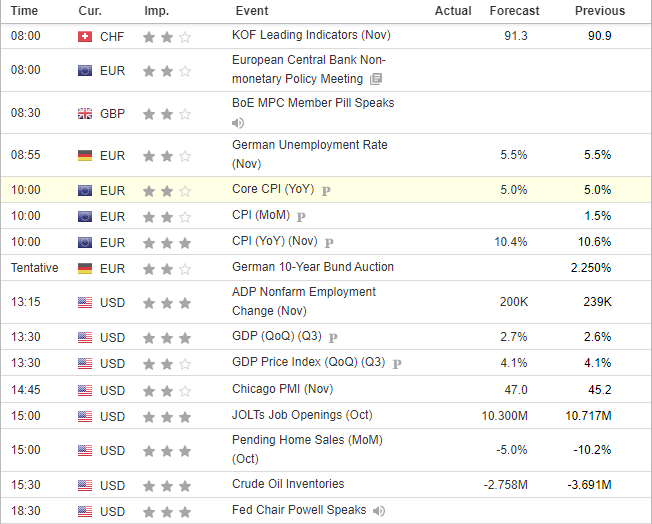The image size is (652, 524).
Task: Click the previous value 239K
Action: click(x=598, y=302)
